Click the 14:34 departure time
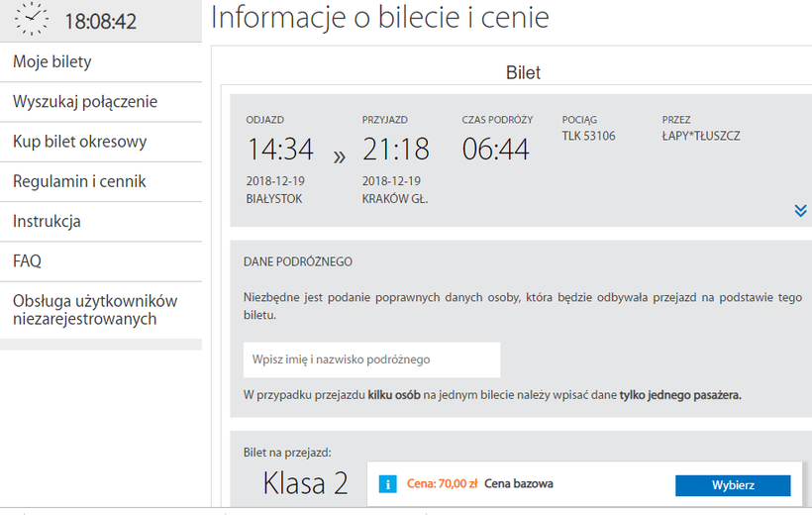 click(x=280, y=150)
